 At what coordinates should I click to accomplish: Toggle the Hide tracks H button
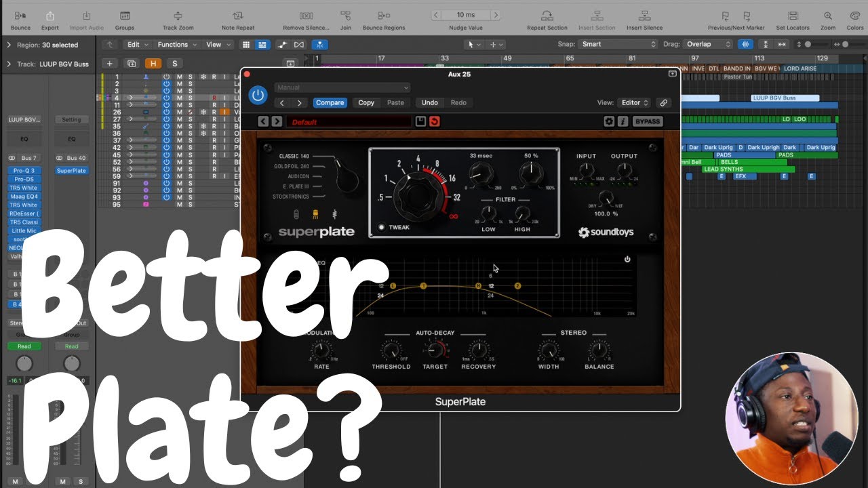pos(153,63)
